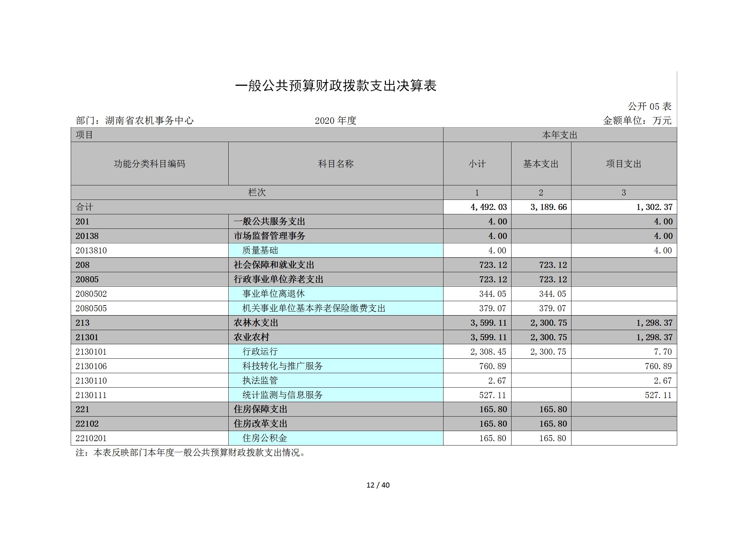This screenshot has height=534, width=756.
Task: Click the 项目支出 column header
Action: [x=623, y=164]
